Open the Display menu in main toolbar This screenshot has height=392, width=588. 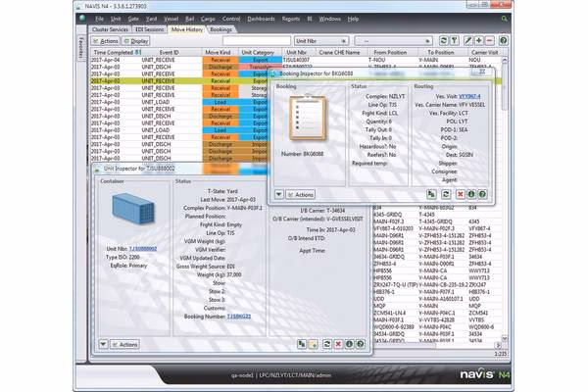click(x=136, y=41)
